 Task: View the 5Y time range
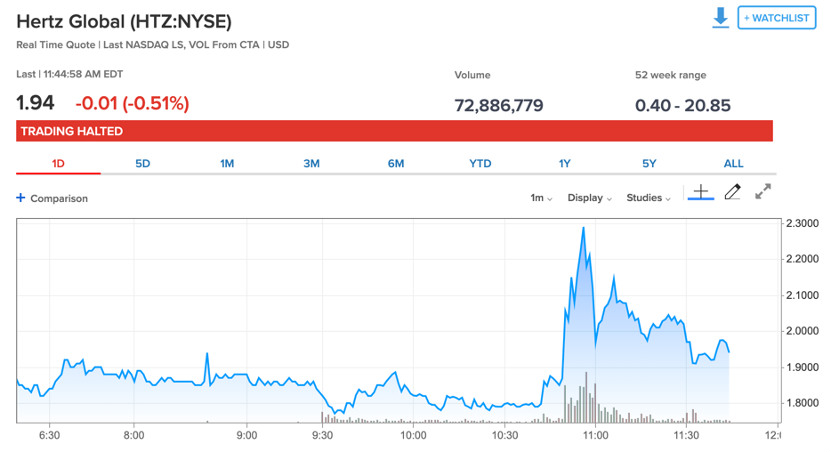[649, 164]
